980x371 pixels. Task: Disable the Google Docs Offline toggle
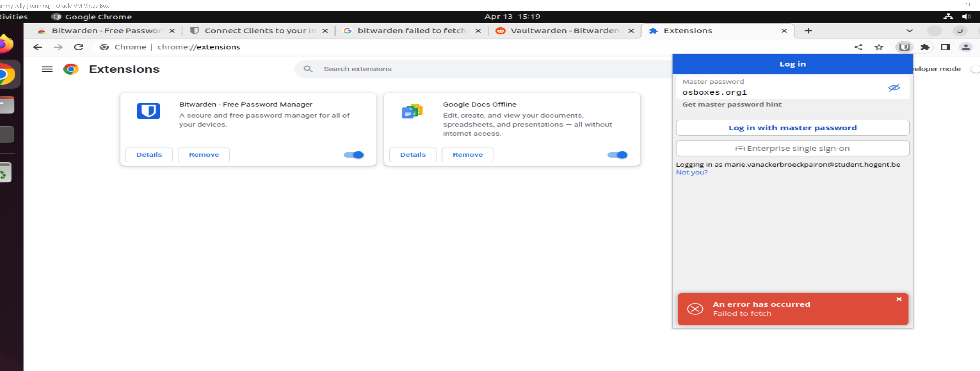(617, 155)
